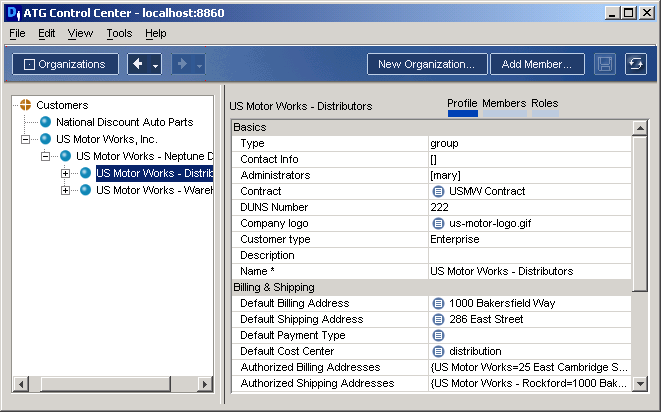The height and width of the screenshot is (412, 661).
Task: Select the Customers root node
Action: pos(62,105)
